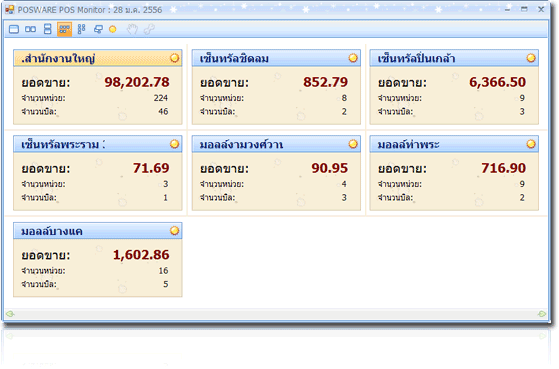Click the 98,202.78 sales total value

[137, 82]
